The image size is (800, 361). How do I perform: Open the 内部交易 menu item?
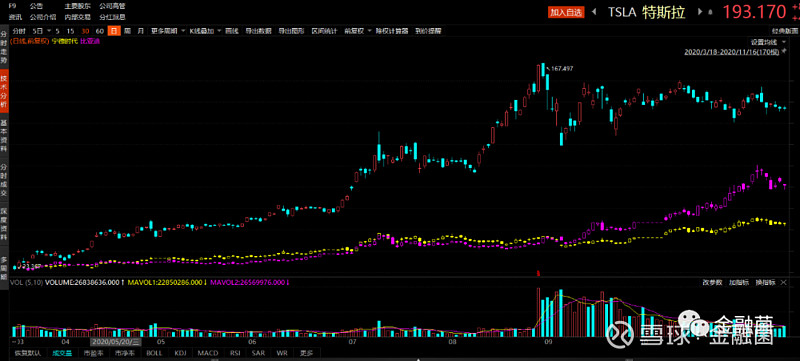[78, 17]
